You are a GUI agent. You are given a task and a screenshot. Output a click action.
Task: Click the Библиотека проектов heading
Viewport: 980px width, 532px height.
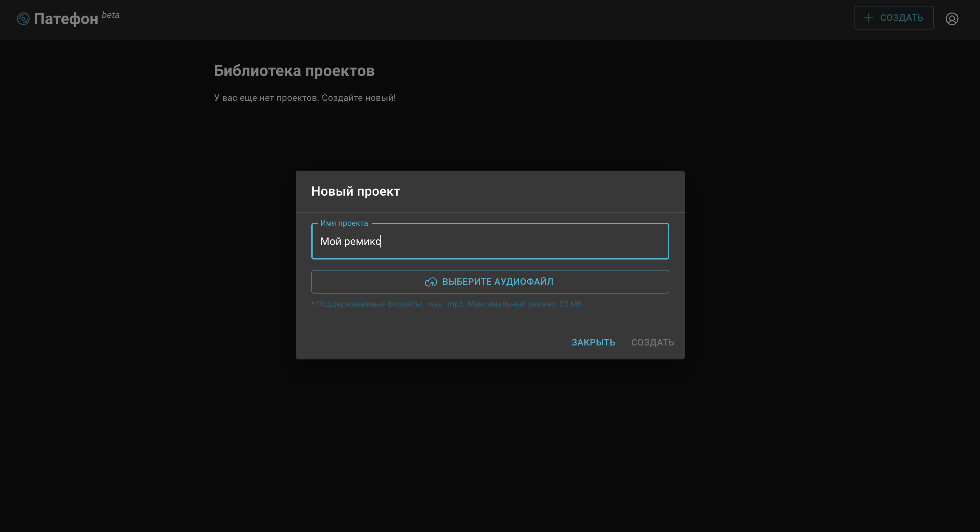click(x=294, y=71)
